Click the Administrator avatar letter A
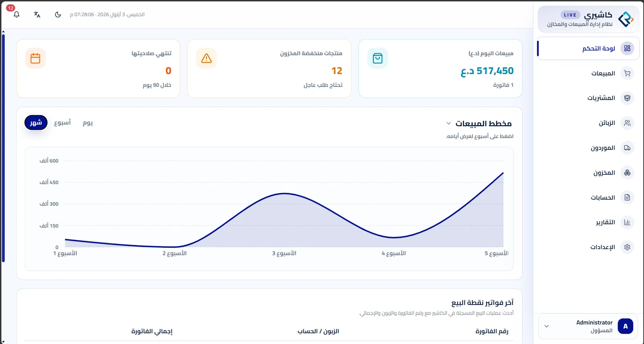The height and width of the screenshot is (344, 644). click(x=625, y=326)
